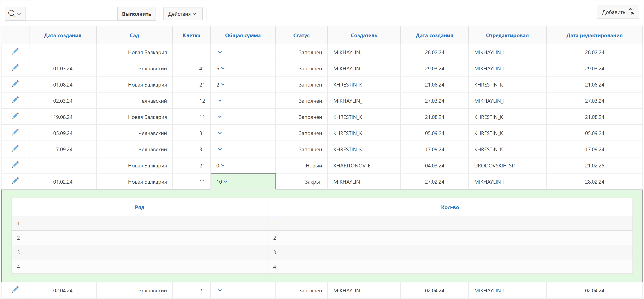
Task: Sort by the Статус column header
Action: 301,35
